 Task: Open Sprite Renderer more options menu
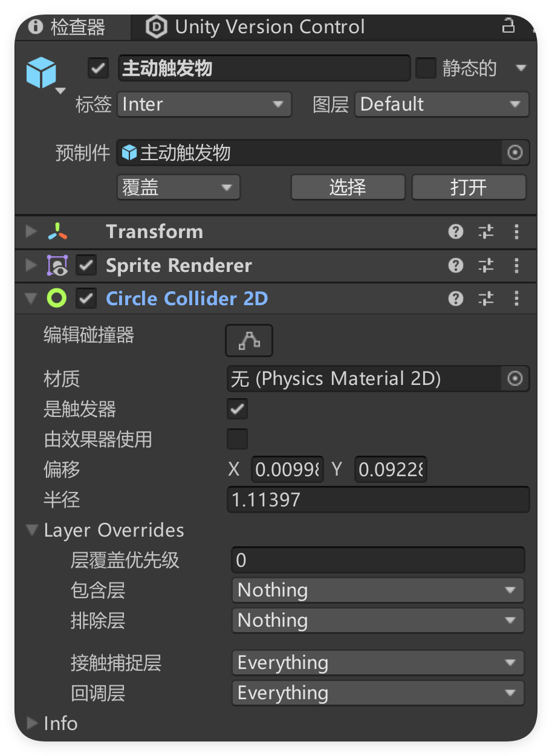coord(516,265)
